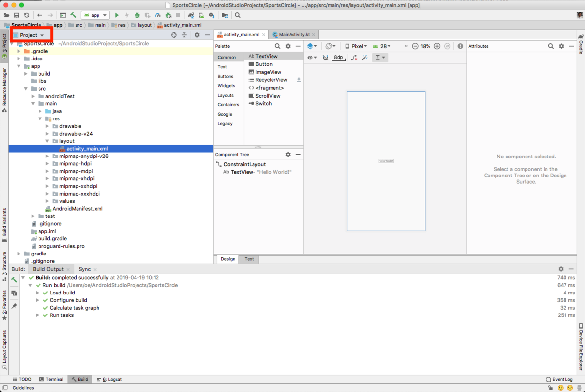Expand the mipmap-hdpi folder

(48, 164)
